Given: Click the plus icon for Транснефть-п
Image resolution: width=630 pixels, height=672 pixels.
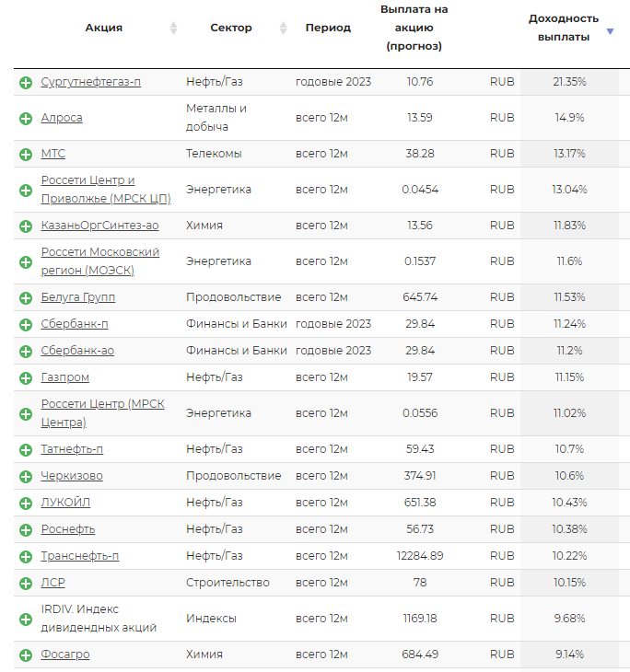Looking at the screenshot, I should tap(26, 557).
